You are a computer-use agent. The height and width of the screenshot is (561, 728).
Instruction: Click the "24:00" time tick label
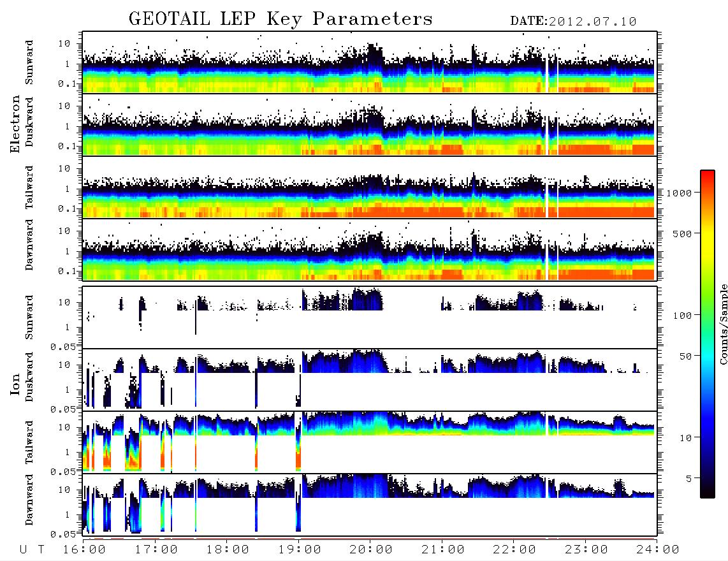tap(658, 550)
